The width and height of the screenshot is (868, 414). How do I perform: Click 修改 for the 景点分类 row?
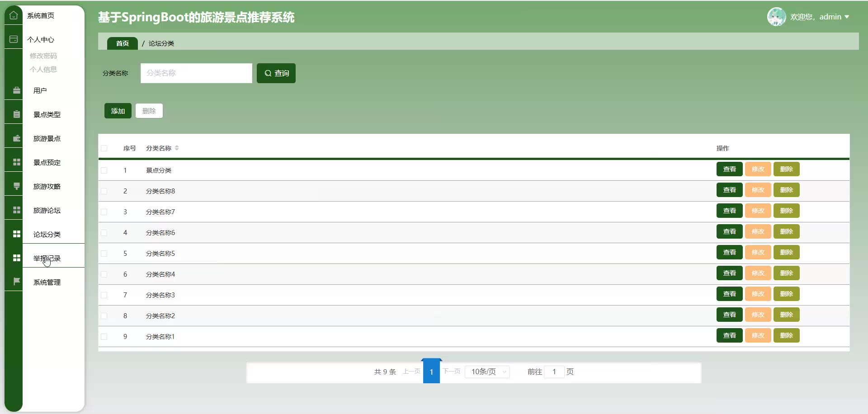tap(758, 169)
